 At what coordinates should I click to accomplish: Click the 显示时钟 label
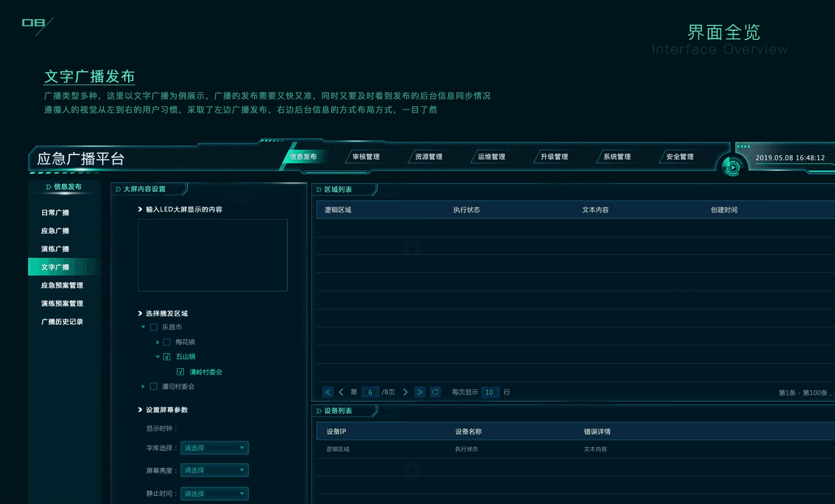[162, 429]
